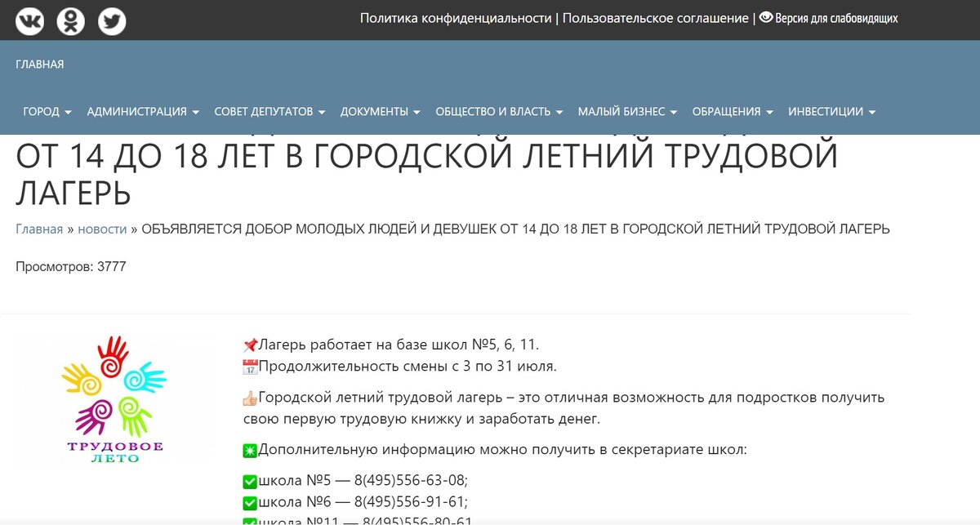Click the text Продолжительность смены с 3 по 31 июля

(408, 366)
